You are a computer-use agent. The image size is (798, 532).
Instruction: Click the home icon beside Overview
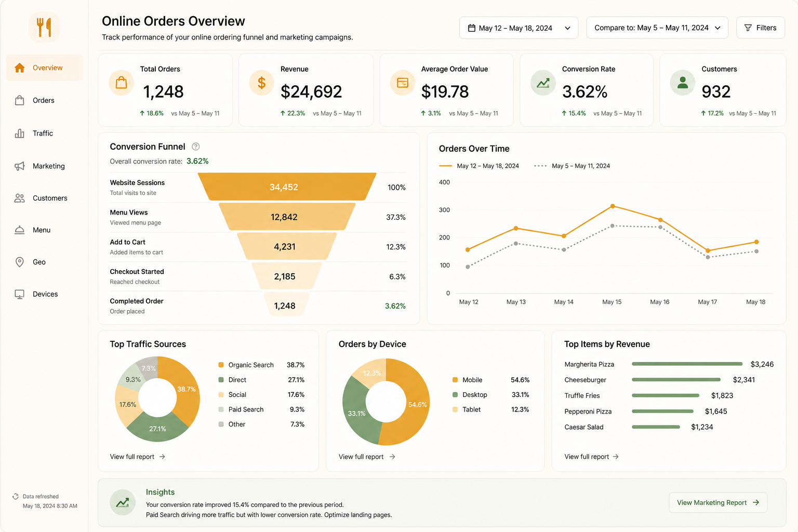[20, 68]
